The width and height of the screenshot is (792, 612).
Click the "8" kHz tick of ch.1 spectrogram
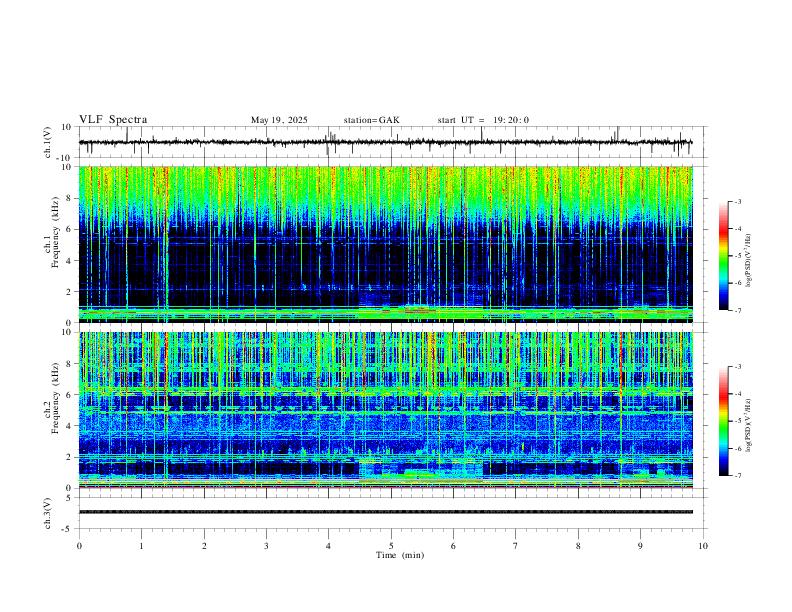click(x=70, y=198)
